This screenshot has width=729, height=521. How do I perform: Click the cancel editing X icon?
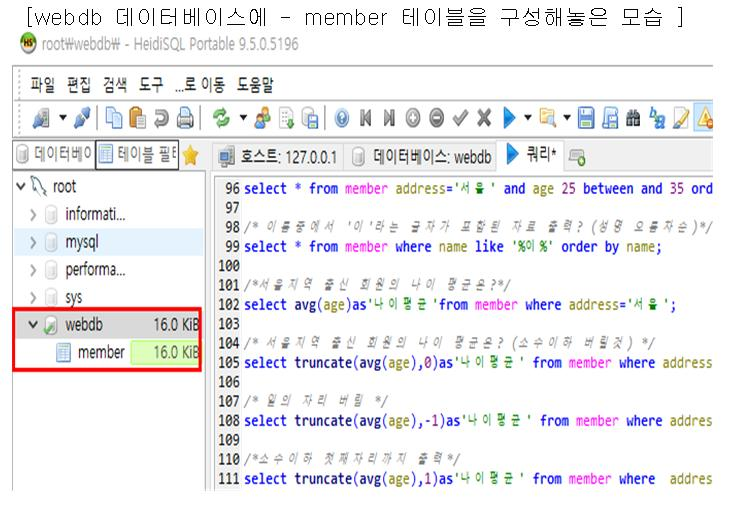tap(484, 118)
